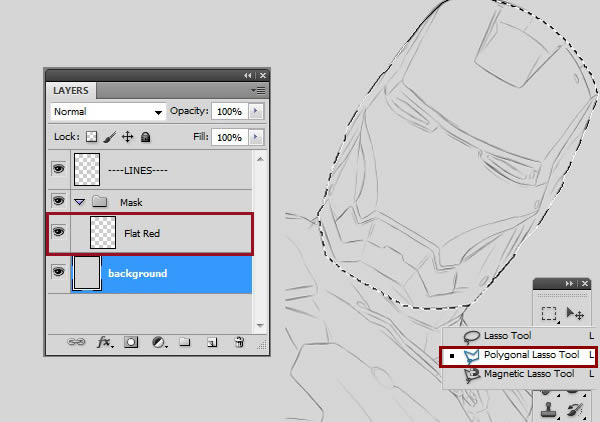Click the Mask group folder icon
This screenshot has width=600, height=422.
[99, 201]
